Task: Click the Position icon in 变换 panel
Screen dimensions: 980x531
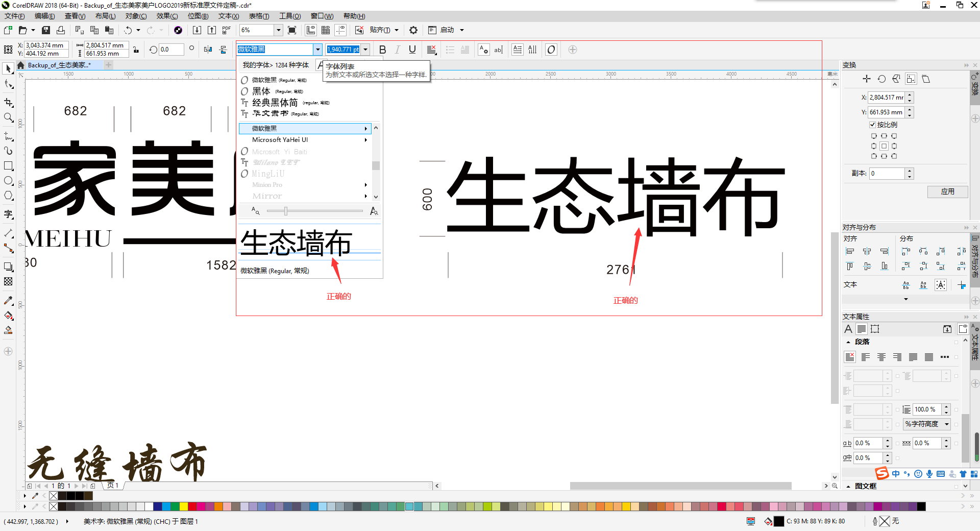Action: pos(866,79)
